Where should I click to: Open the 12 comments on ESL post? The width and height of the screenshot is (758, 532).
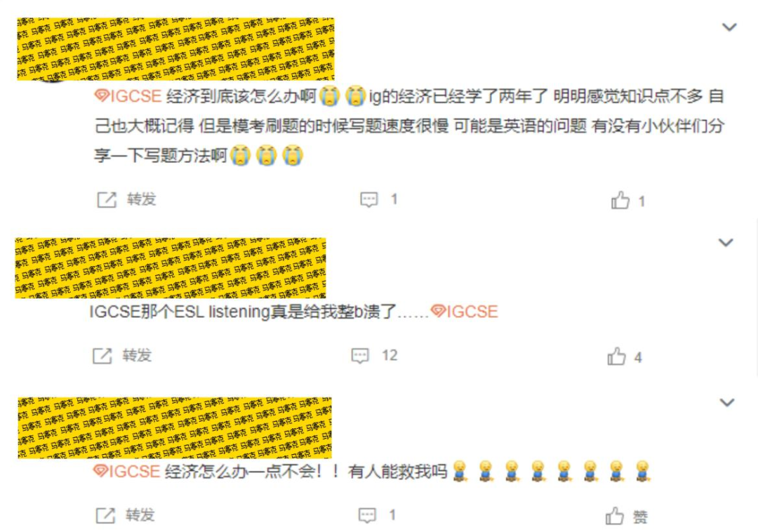point(360,356)
